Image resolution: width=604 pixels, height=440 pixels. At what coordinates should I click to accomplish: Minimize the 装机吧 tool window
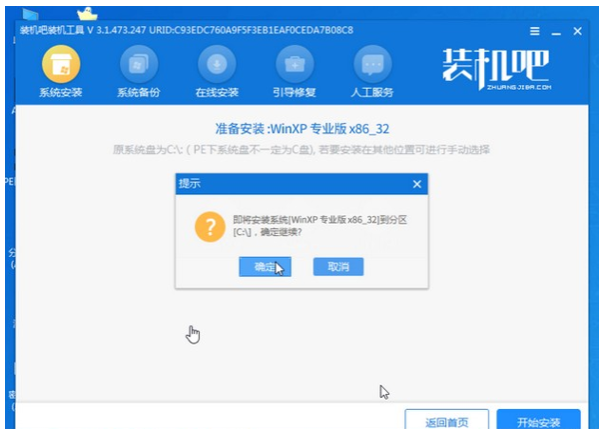point(556,32)
